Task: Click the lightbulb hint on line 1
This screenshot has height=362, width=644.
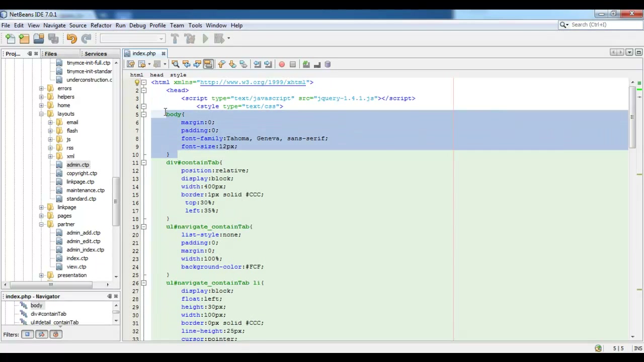Action: (136, 82)
